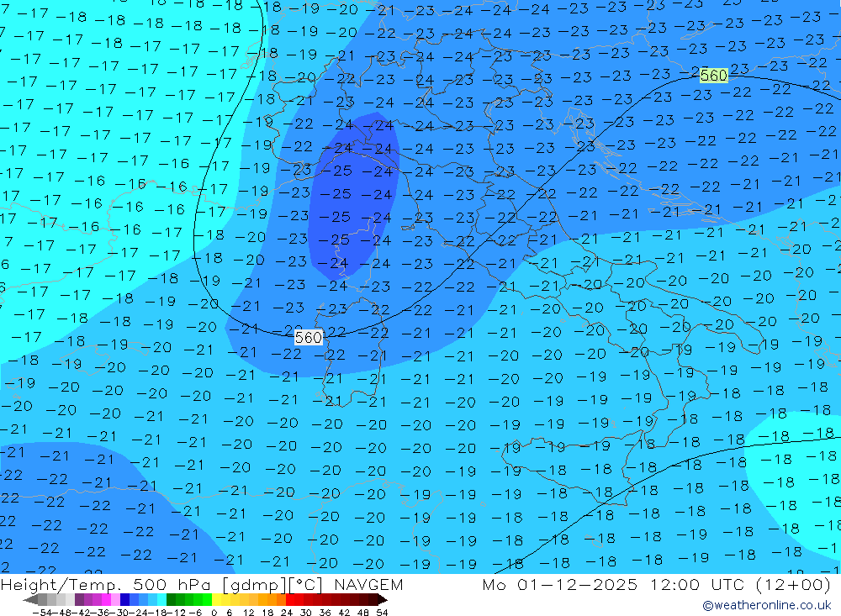Click the white-boxed 560 contour label near Sardinia

tap(309, 337)
